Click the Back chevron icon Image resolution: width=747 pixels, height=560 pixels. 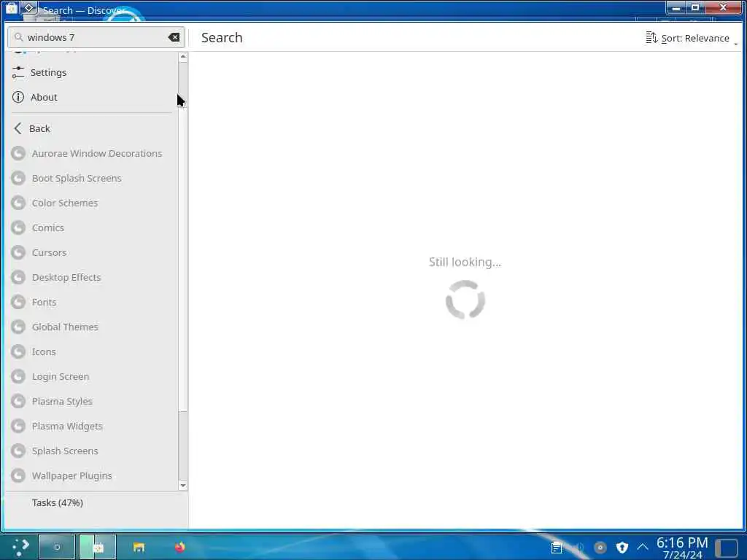18,128
